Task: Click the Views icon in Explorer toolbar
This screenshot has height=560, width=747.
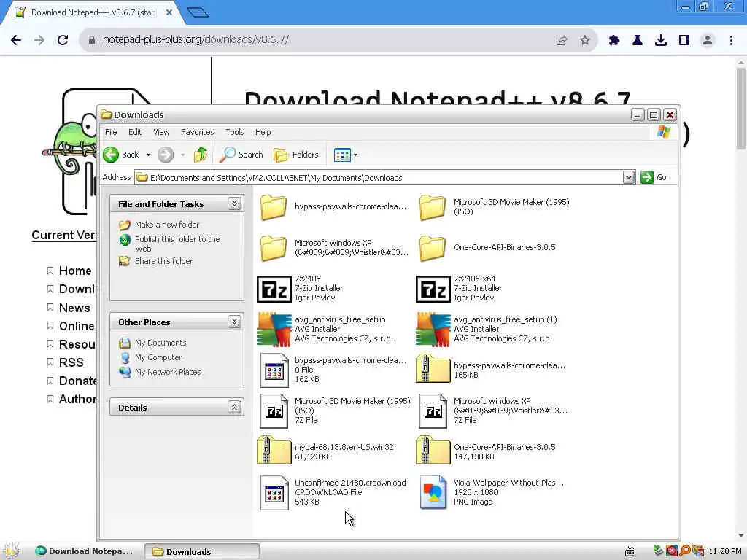Action: (342, 155)
